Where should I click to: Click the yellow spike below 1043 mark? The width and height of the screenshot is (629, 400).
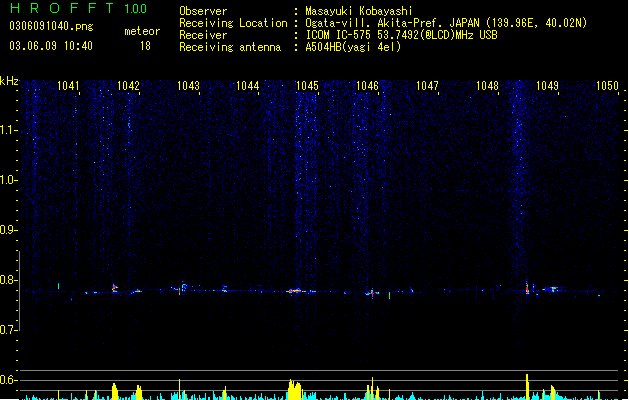pos(179,389)
